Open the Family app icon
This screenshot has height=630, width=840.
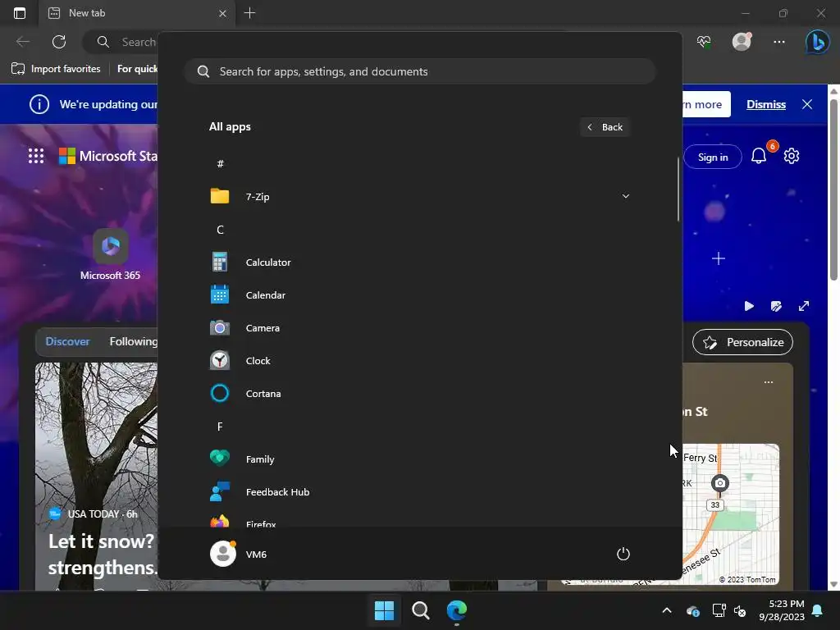(220, 459)
